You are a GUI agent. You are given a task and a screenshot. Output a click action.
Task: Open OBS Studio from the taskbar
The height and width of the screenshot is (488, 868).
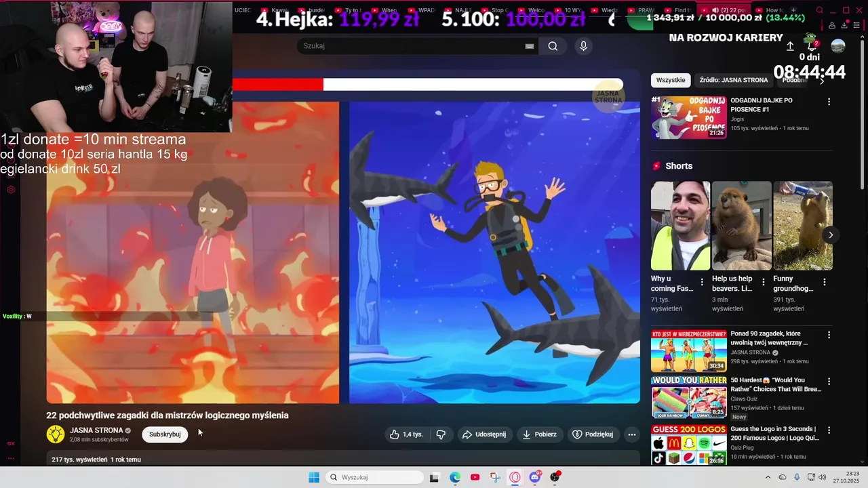(x=555, y=477)
